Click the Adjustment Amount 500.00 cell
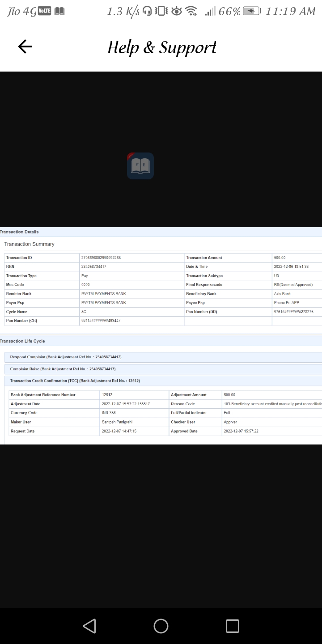The image size is (322, 644). click(229, 395)
